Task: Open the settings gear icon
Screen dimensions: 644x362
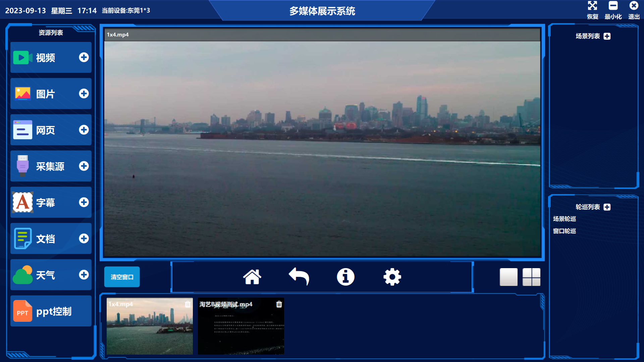Action: click(x=392, y=277)
